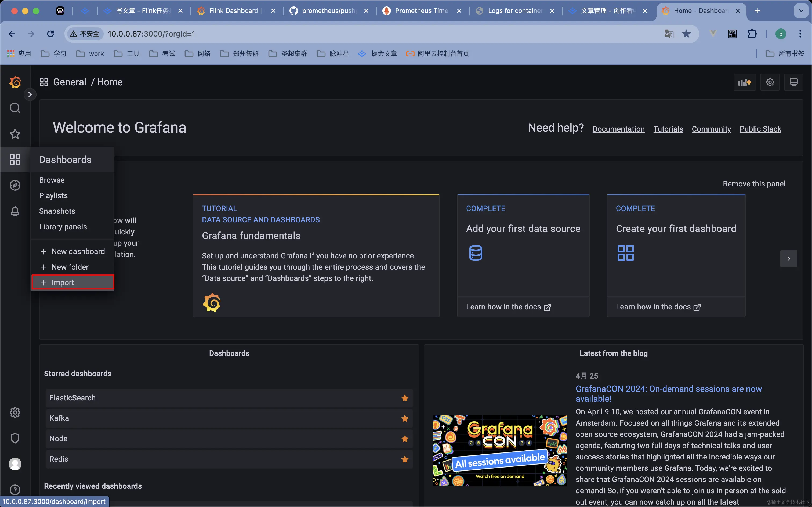Unstar the ElasticSearch dashboard

405,398
